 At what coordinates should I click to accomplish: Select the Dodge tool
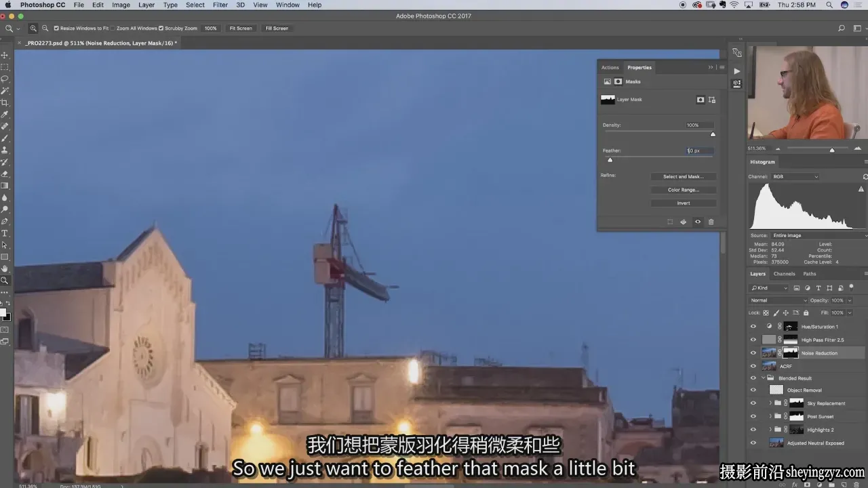tap(5, 209)
